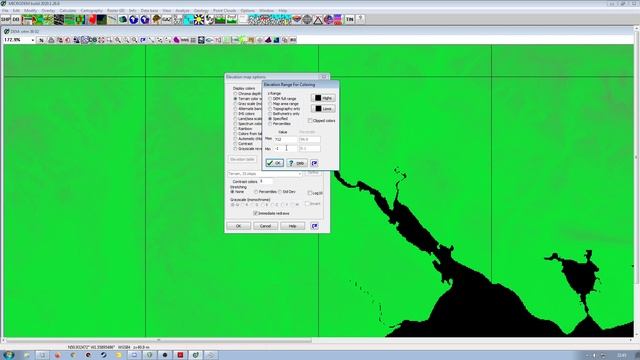The image size is (640, 360).
Task: Click the SHP shapefile toolbar icon
Action: coord(5,19)
